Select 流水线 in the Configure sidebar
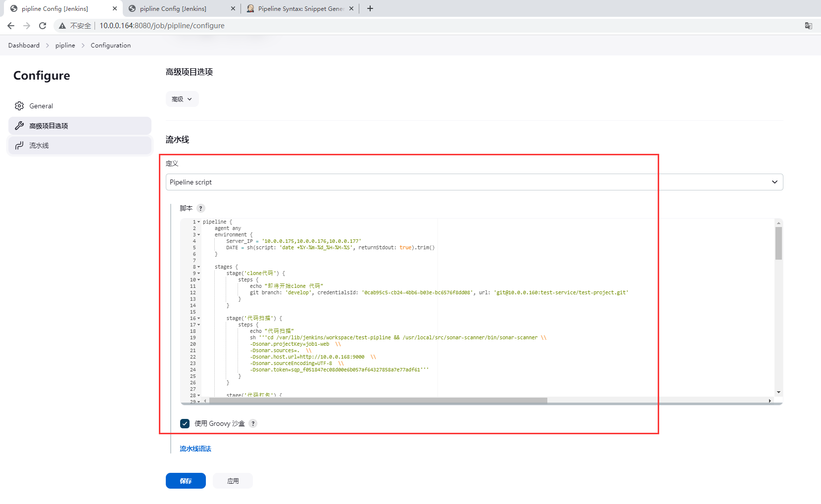The image size is (821, 504). 80,145
